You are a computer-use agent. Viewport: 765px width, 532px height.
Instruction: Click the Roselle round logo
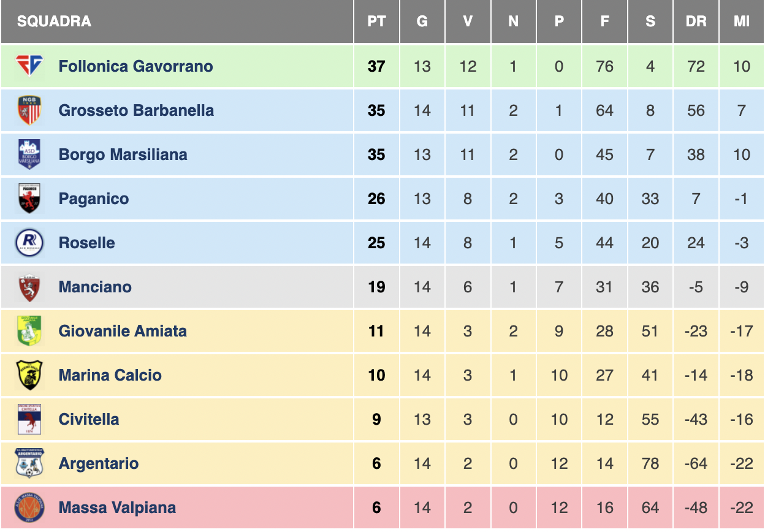pos(29,243)
